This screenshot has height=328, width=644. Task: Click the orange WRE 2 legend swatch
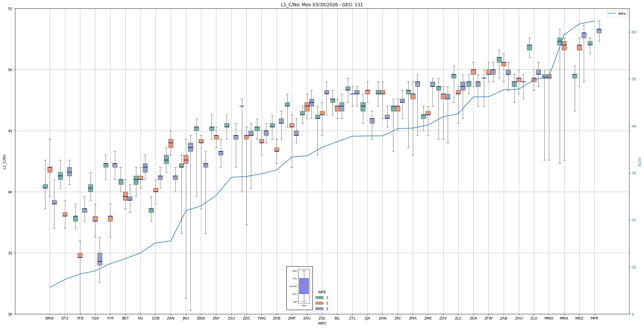(319, 303)
